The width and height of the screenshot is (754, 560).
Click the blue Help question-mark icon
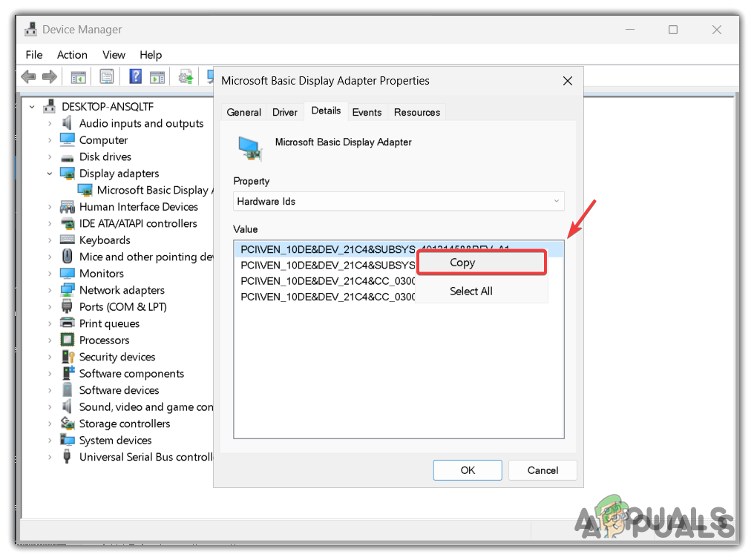(136, 76)
